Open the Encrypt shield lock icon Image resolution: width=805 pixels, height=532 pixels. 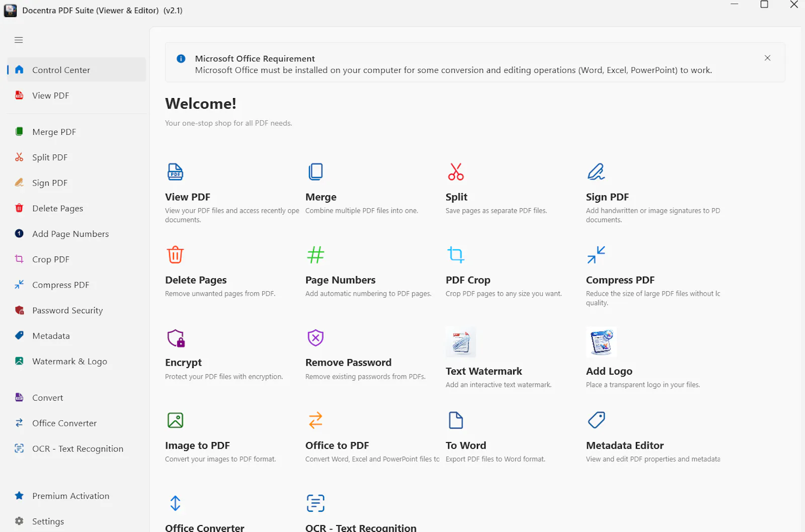click(x=176, y=338)
